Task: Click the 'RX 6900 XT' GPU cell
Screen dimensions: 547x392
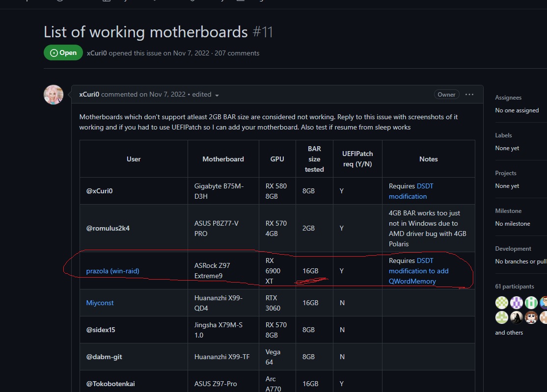Action: tap(277, 271)
